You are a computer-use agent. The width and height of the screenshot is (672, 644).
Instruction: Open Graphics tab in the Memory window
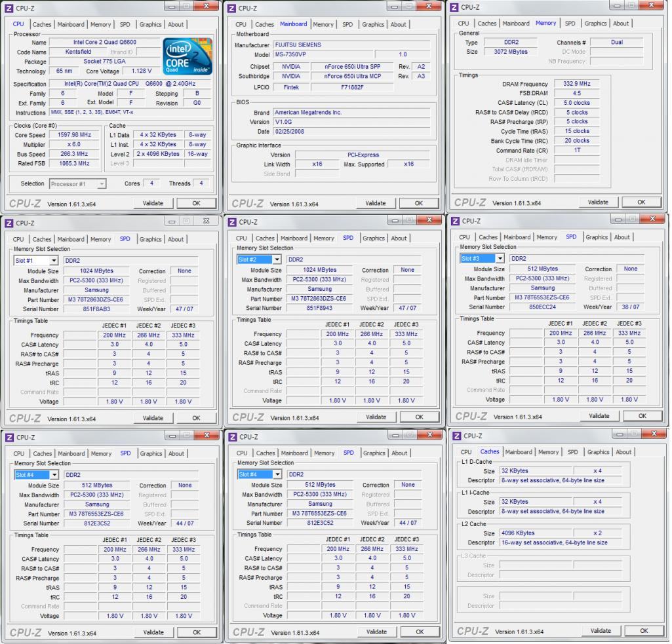click(596, 24)
